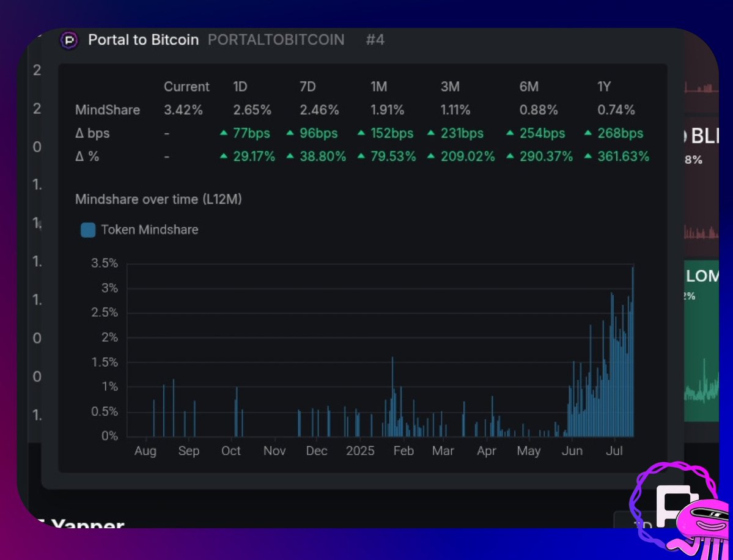Click the green up arrow beside 77bps
Viewport: 733px width, 560px height.
(224, 133)
